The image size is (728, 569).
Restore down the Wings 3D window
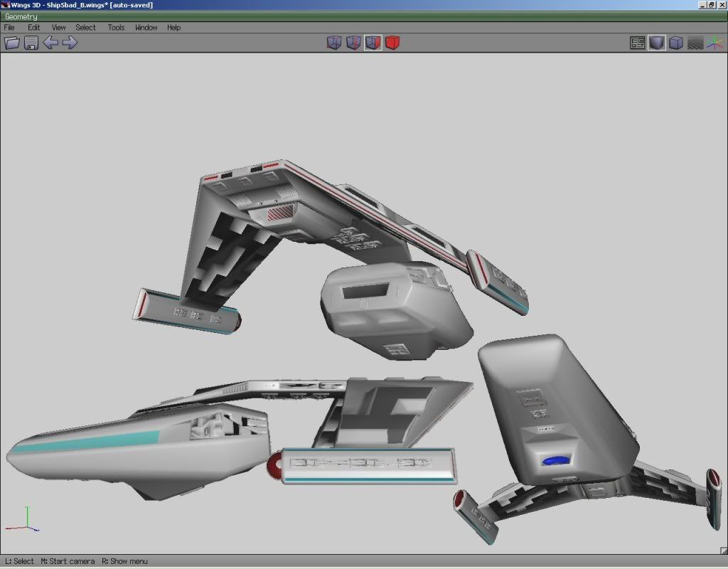pyautogui.click(x=711, y=5)
